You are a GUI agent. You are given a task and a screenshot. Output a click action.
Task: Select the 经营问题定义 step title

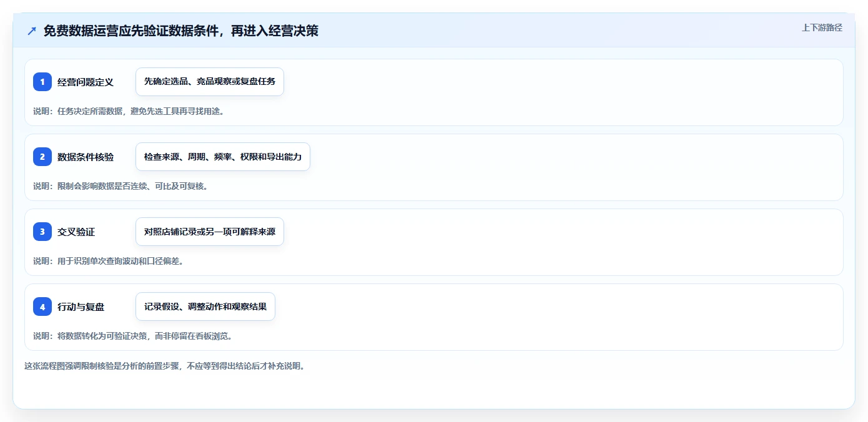click(x=86, y=82)
